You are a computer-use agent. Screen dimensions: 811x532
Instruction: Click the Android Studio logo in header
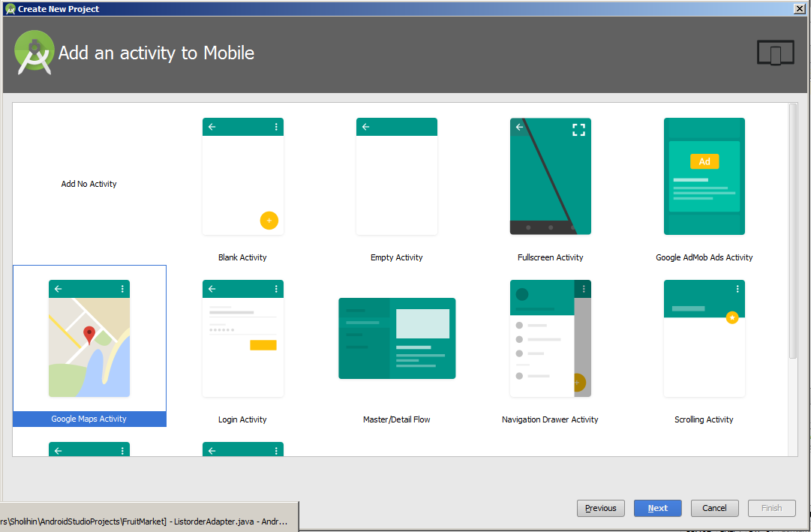tap(35, 53)
